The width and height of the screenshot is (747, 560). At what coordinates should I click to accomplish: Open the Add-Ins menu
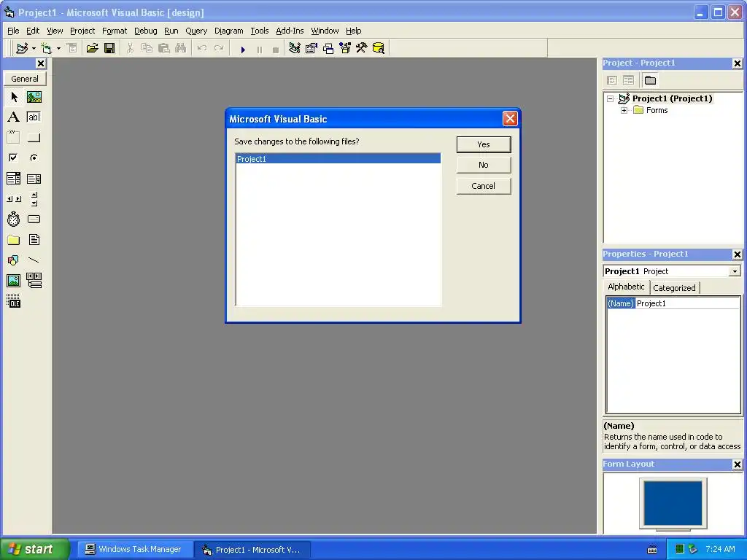coord(290,31)
